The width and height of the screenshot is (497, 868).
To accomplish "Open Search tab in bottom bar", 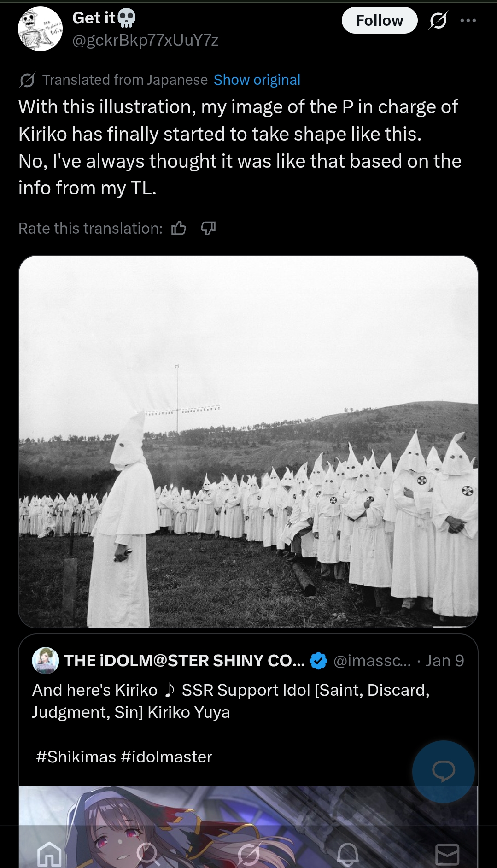I will [148, 854].
